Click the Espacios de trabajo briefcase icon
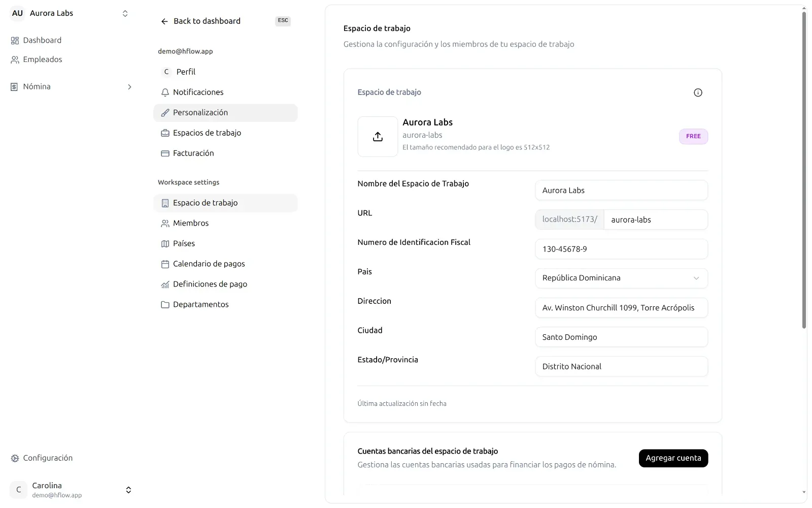Image resolution: width=812 pixels, height=508 pixels. [x=165, y=133]
